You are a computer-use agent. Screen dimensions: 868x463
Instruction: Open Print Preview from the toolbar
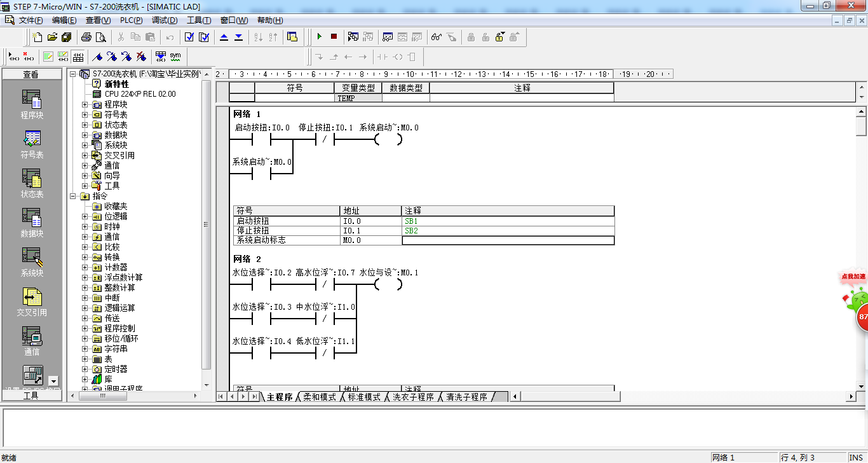[x=100, y=37]
